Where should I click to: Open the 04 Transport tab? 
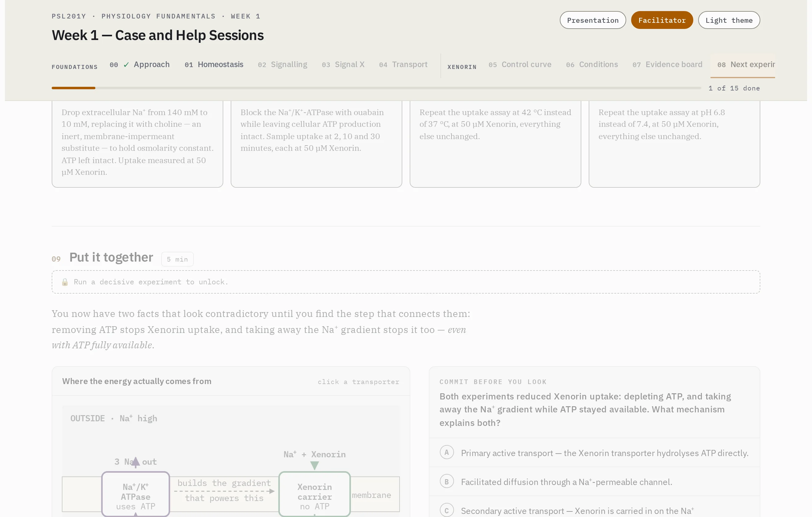point(403,64)
